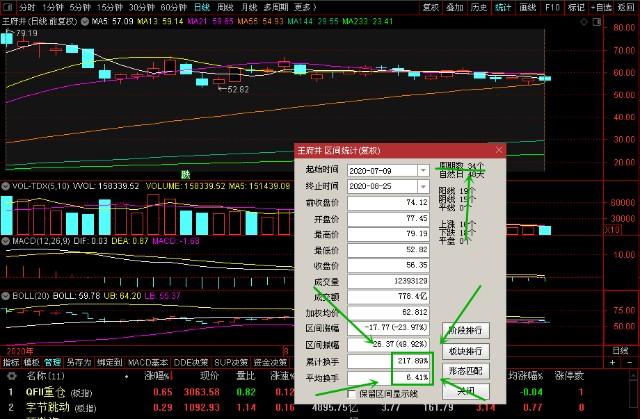Click the 标记 toolbar button
This screenshot has width=640, height=419.
coord(576,7)
